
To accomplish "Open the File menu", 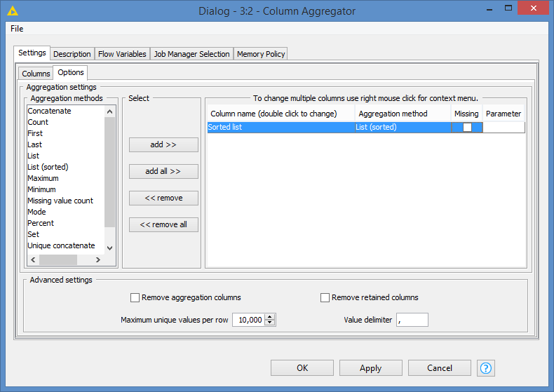I will [17, 29].
